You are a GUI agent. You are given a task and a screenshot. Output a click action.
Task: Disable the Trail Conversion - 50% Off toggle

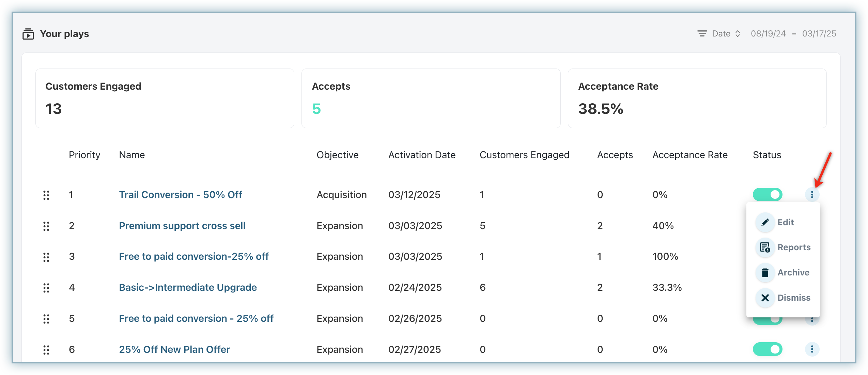click(768, 195)
